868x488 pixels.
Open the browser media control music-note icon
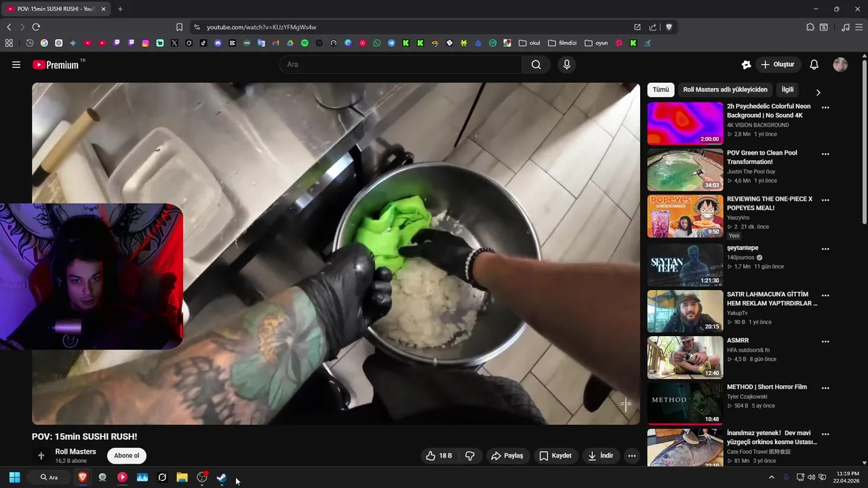[x=845, y=27]
